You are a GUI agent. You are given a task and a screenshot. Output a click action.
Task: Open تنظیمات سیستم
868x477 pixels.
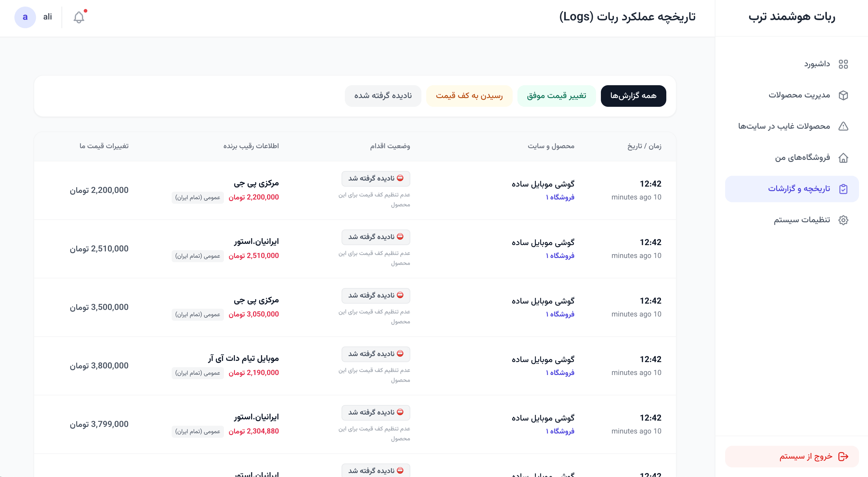point(792,220)
